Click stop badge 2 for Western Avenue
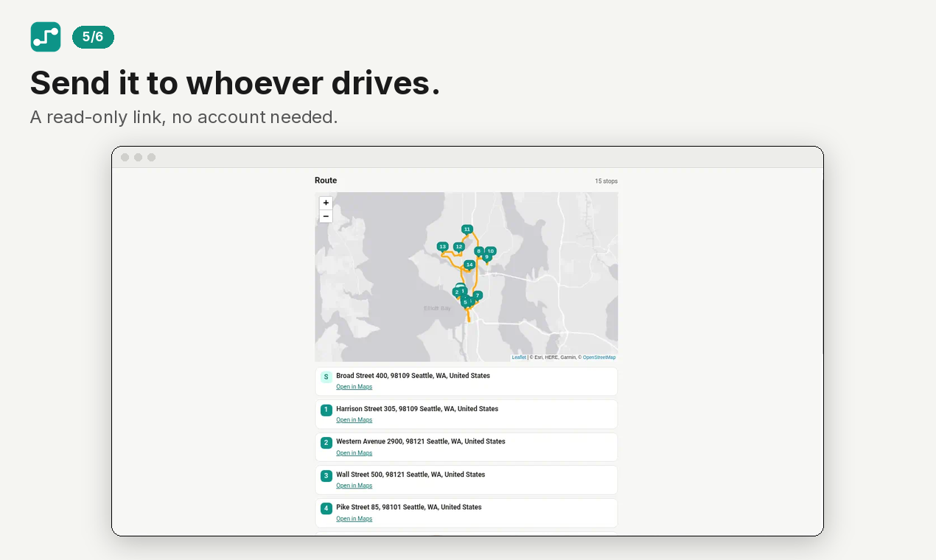Image resolution: width=936 pixels, height=560 pixels. [326, 443]
